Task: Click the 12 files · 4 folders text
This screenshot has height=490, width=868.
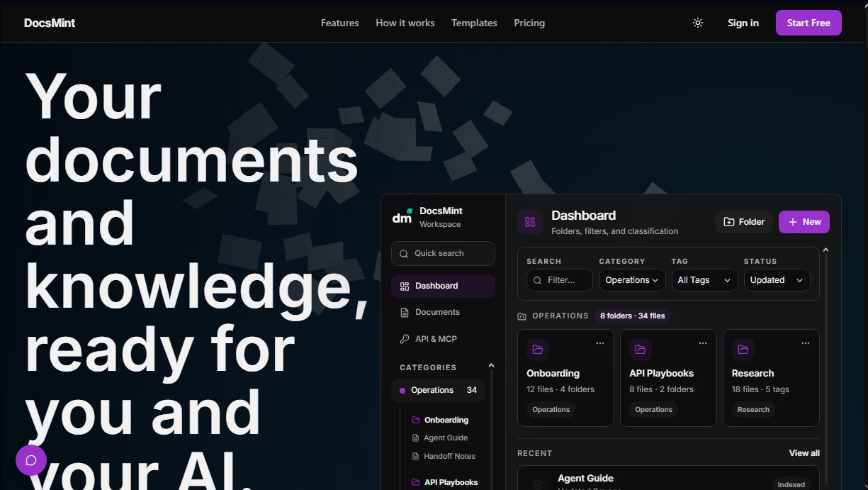Action: point(560,389)
